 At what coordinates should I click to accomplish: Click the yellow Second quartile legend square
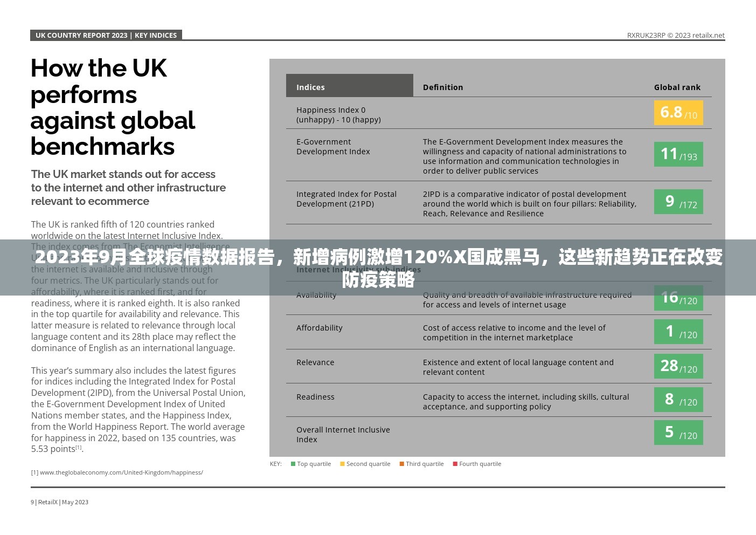point(342,464)
